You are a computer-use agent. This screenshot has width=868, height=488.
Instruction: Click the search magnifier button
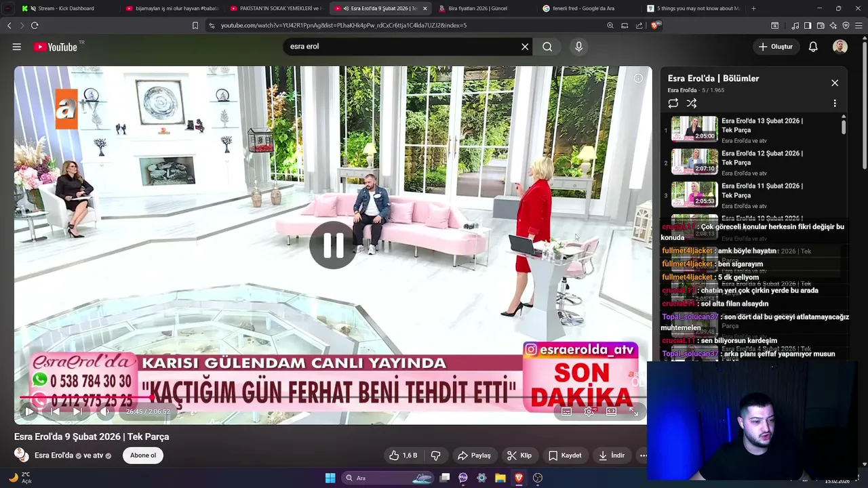point(547,47)
